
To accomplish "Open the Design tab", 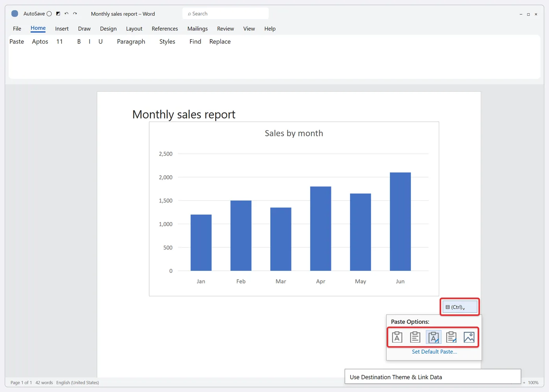I will pos(108,29).
